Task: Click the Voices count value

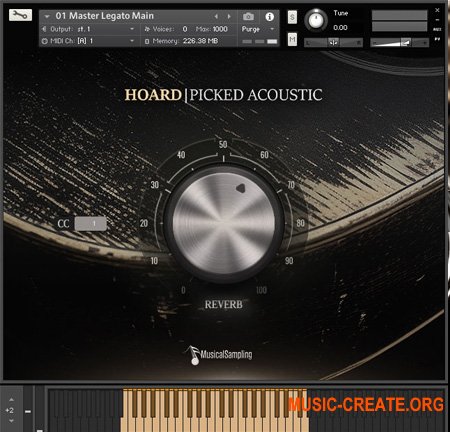Action: pyautogui.click(x=185, y=29)
